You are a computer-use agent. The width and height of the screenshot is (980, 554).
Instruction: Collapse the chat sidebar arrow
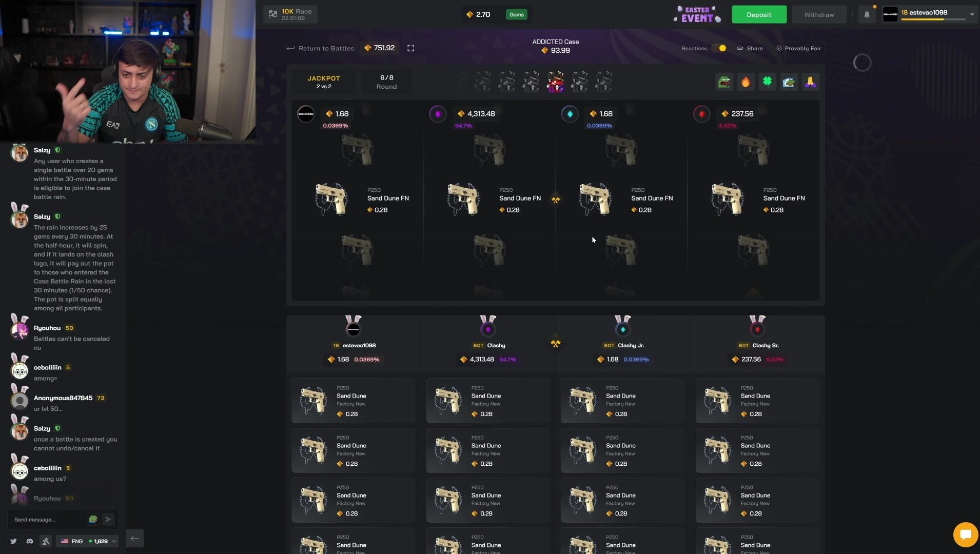134,538
